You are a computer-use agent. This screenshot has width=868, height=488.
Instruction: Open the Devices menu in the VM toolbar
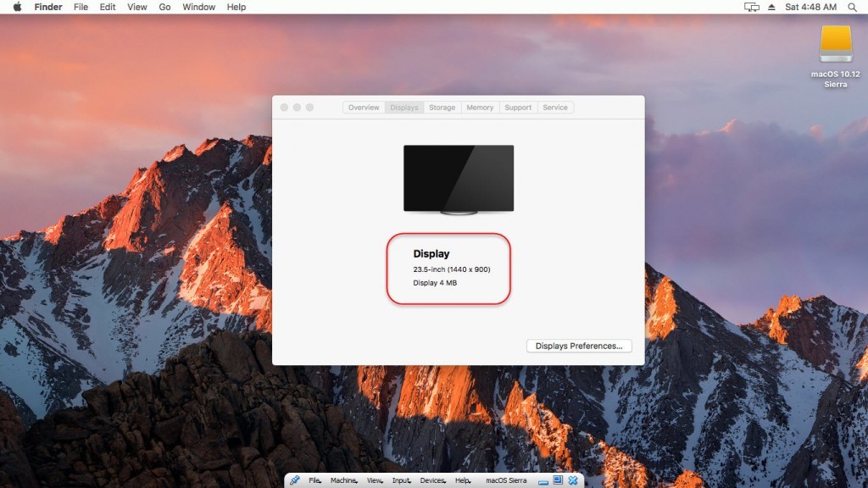point(433,480)
